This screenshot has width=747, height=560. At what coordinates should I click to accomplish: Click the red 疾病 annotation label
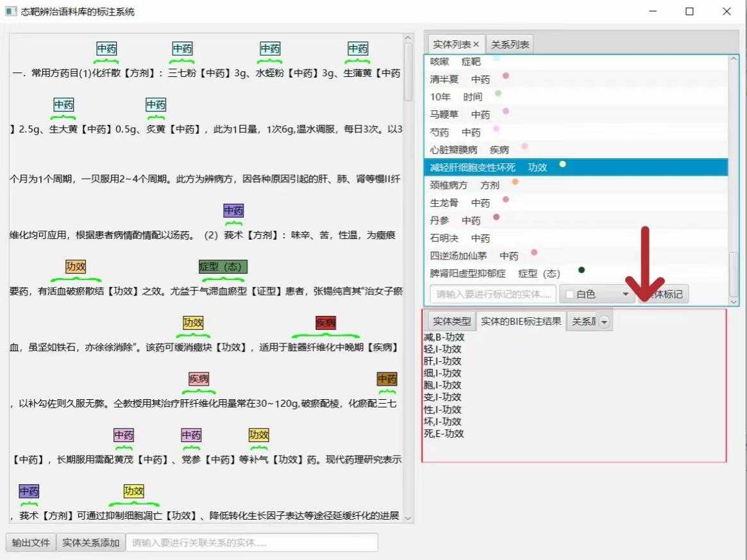coord(326,323)
